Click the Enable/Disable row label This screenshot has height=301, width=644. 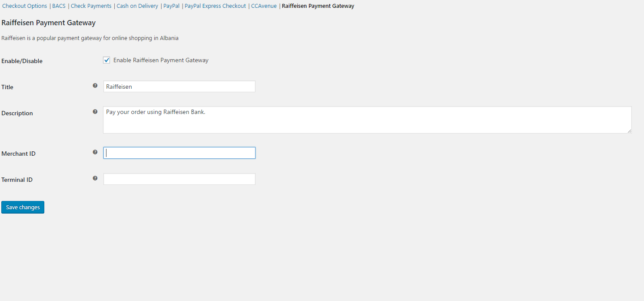(x=22, y=61)
